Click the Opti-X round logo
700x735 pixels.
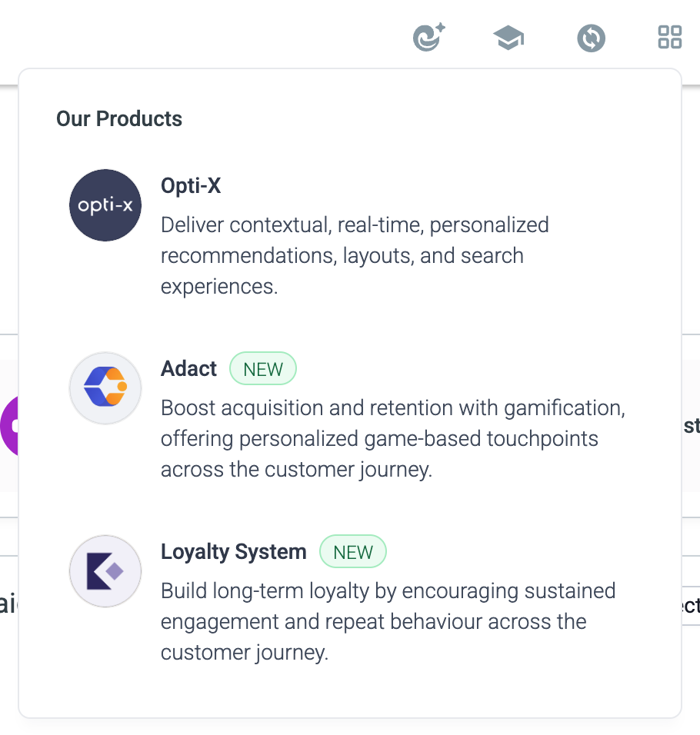point(105,205)
